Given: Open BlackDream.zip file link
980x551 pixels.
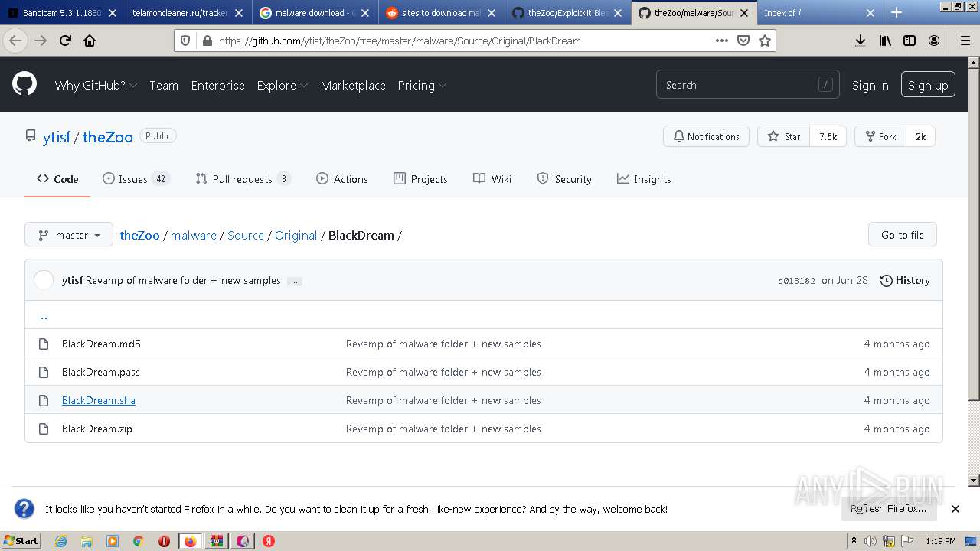Looking at the screenshot, I should 97,429.
